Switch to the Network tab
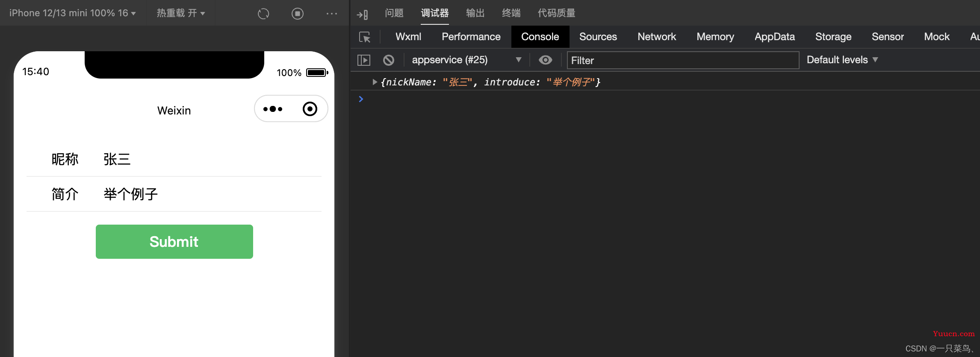This screenshot has width=980, height=357. point(657,37)
